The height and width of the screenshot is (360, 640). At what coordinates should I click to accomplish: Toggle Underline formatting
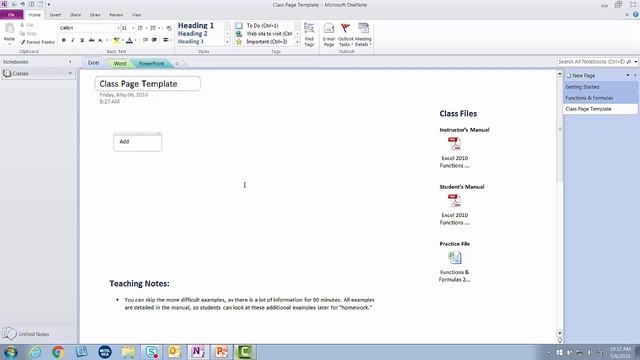[x=82, y=40]
